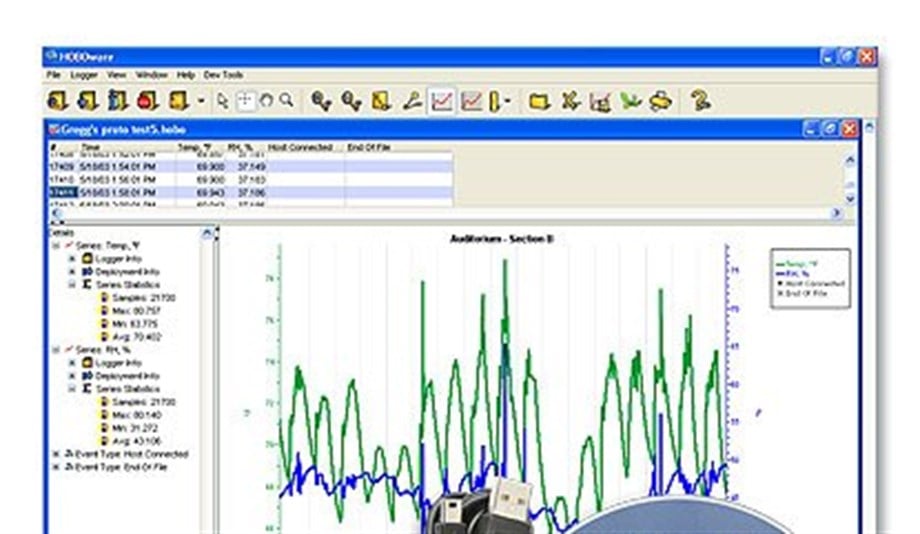The image size is (920, 534).
Task: Expand the Event Type: Host Connected node
Action: (x=56, y=454)
